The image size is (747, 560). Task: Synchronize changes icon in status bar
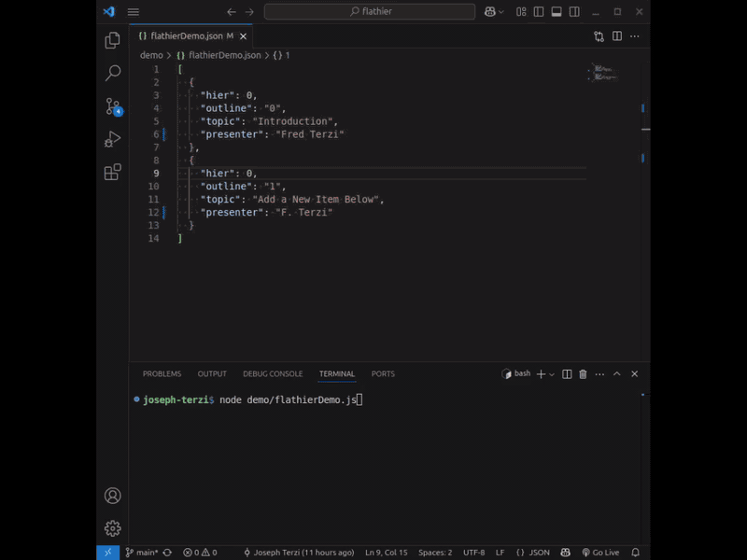pos(167,553)
